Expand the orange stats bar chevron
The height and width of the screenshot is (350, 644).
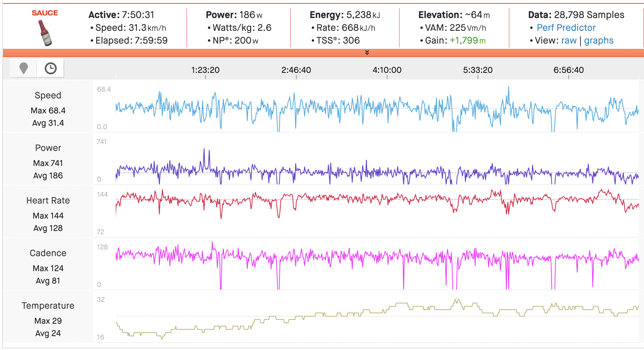[367, 53]
